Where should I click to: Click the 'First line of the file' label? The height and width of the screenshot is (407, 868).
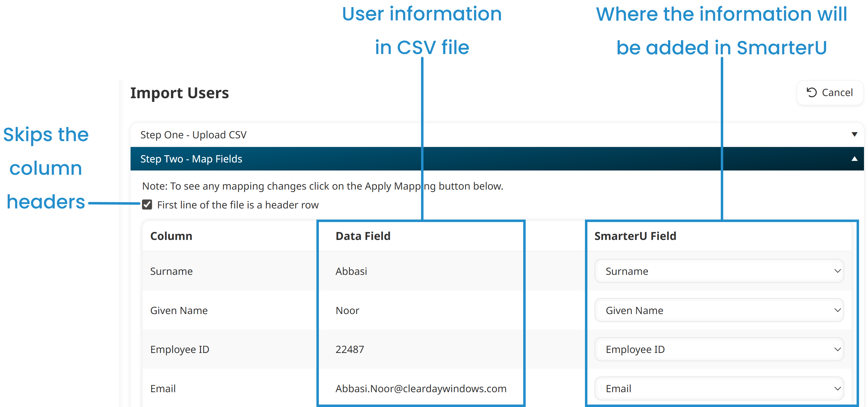click(x=238, y=205)
